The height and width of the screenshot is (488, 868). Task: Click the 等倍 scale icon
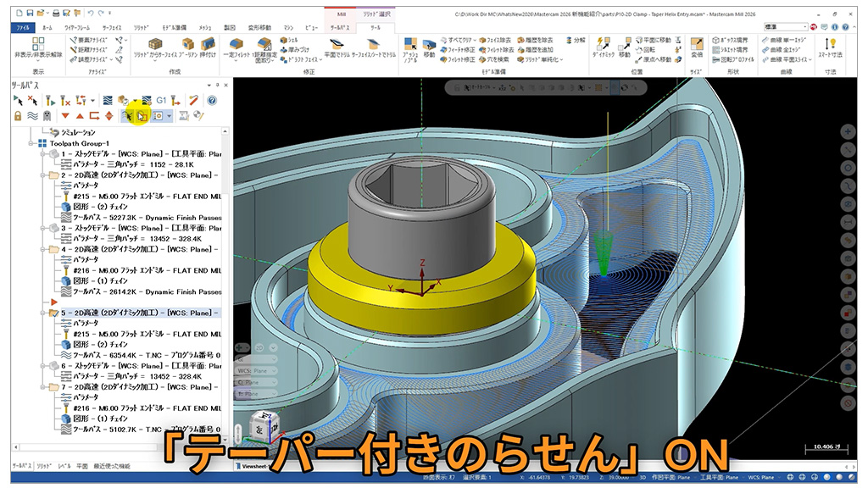point(697,44)
